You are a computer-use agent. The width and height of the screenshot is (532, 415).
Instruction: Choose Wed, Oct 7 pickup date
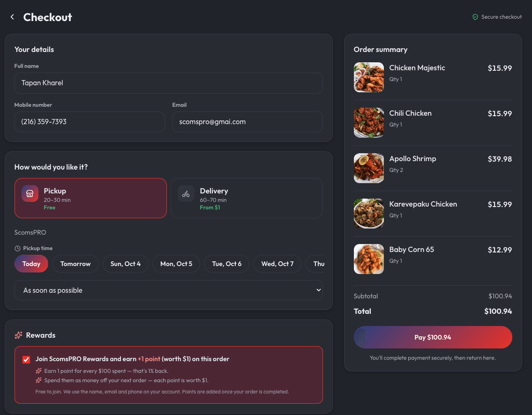click(x=277, y=264)
